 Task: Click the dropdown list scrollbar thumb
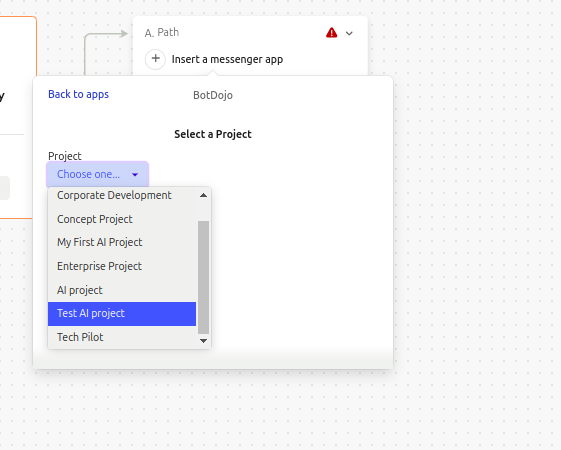203,277
